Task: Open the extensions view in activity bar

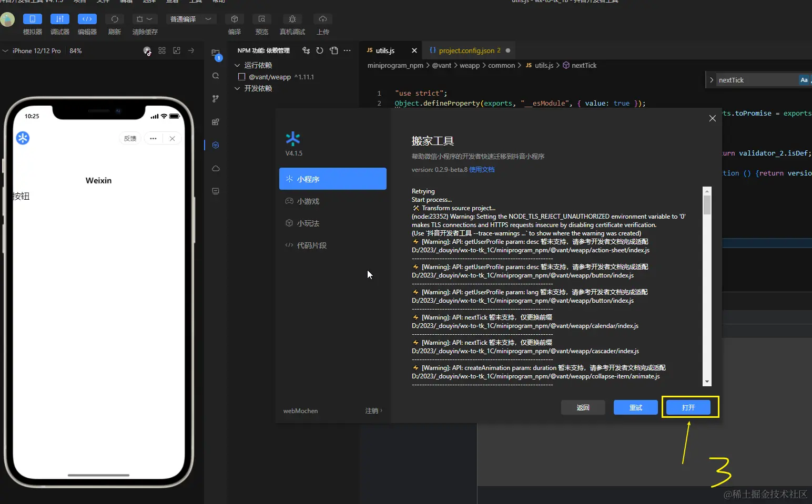Action: 216,122
